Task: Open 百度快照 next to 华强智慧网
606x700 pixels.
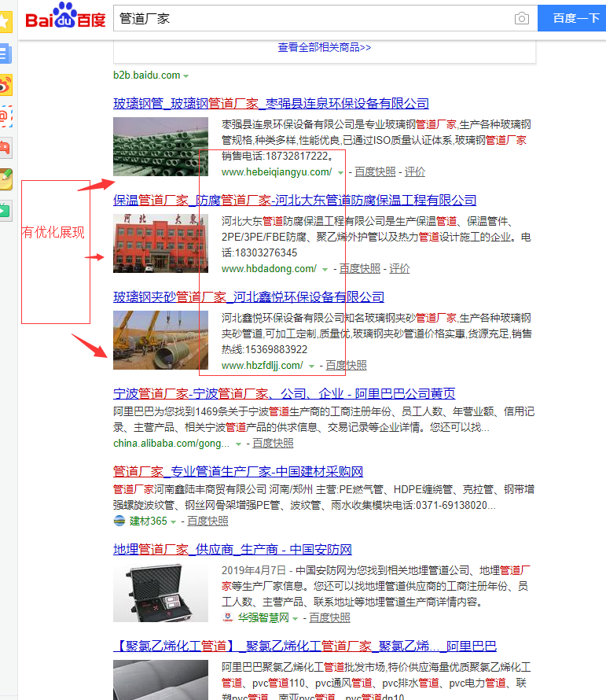Action: [x=329, y=618]
